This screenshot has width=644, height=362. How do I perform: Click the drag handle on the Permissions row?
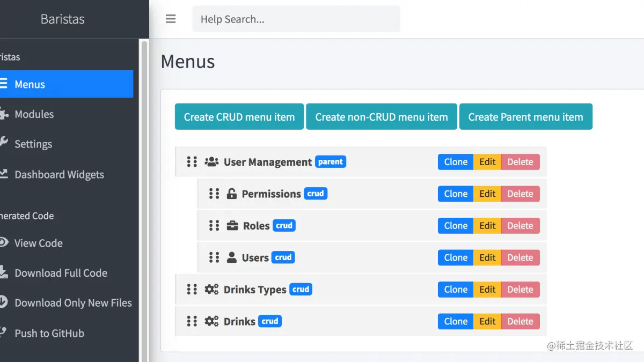214,194
